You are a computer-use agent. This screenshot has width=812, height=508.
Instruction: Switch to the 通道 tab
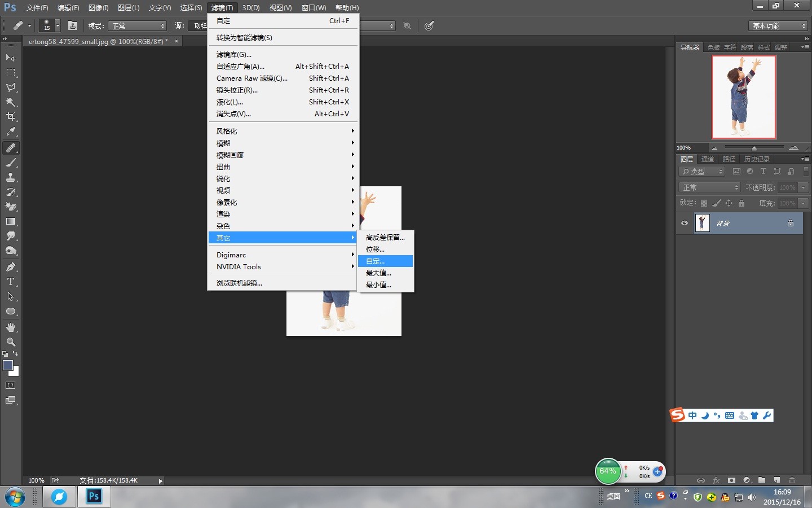708,159
